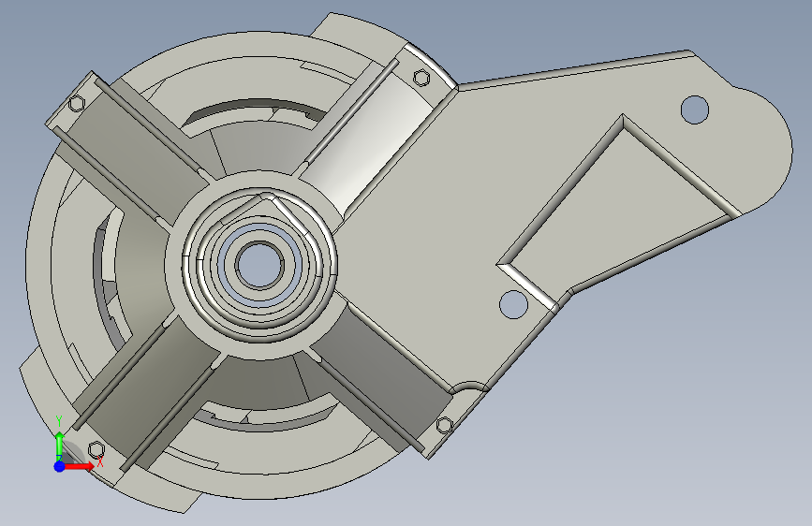
Task: Click the red X axis arrow of the triad
Action: pos(79,466)
